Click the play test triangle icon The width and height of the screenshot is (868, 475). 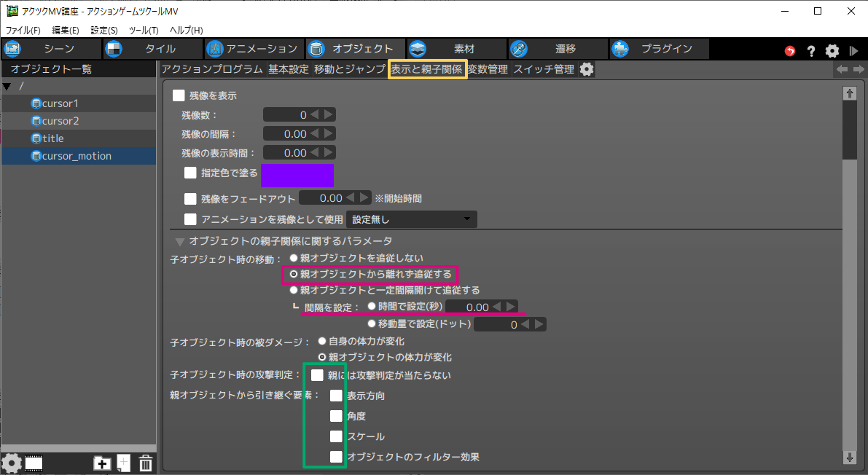pos(853,51)
